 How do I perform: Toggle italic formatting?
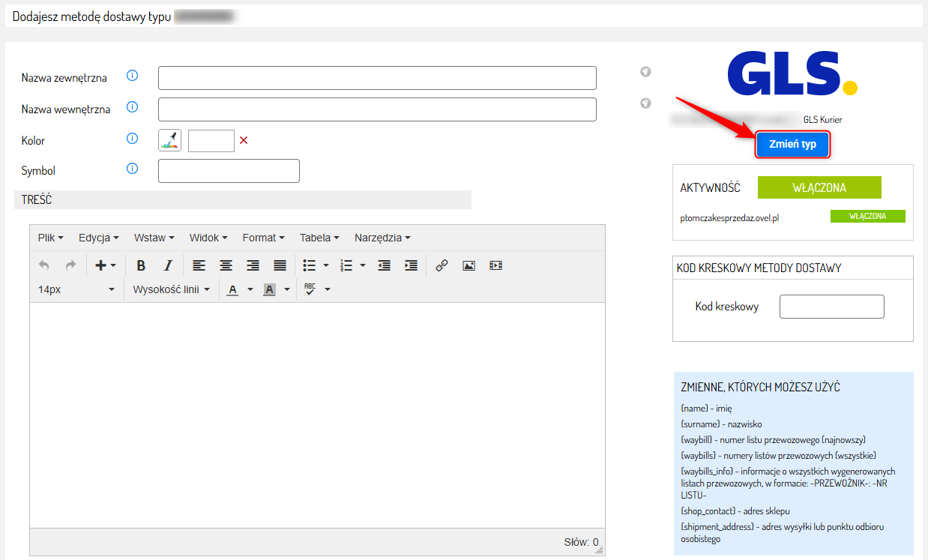click(x=168, y=265)
